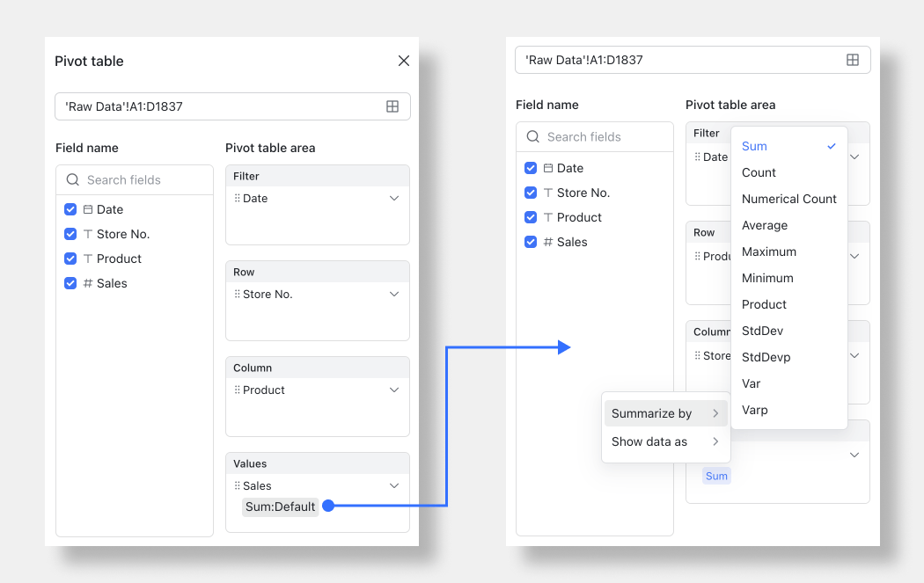Image resolution: width=924 pixels, height=583 pixels.
Task: Open the Column dropdown for Product
Action: pyautogui.click(x=393, y=390)
